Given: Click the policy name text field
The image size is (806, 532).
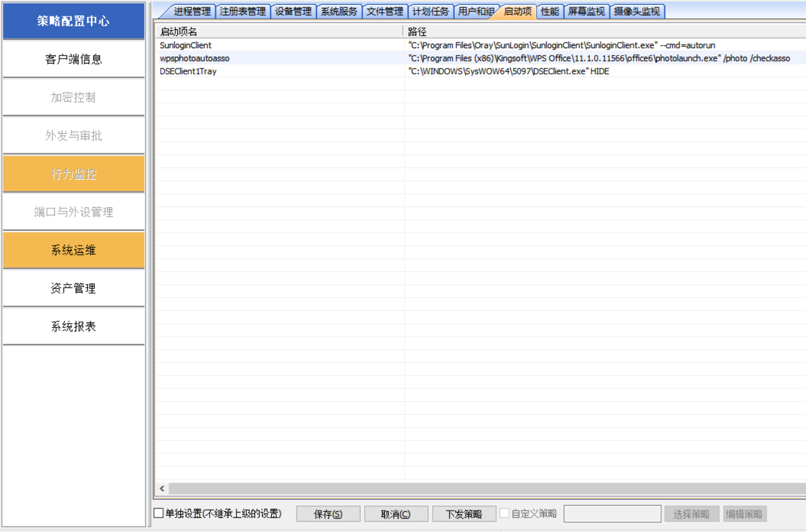Looking at the screenshot, I should (x=612, y=514).
